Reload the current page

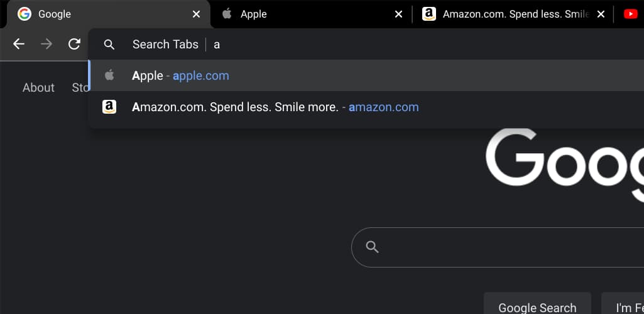[74, 44]
